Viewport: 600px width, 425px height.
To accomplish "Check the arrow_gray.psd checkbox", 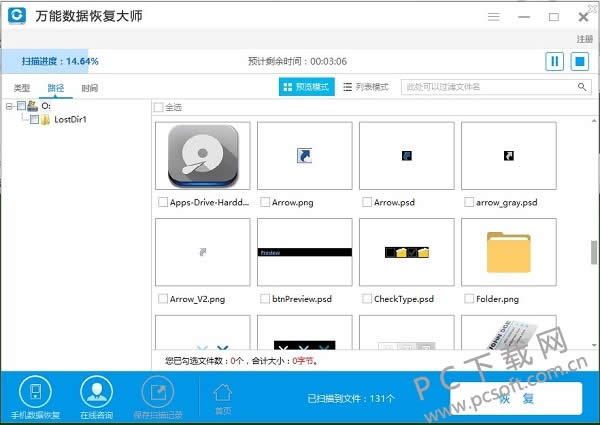I will point(469,202).
